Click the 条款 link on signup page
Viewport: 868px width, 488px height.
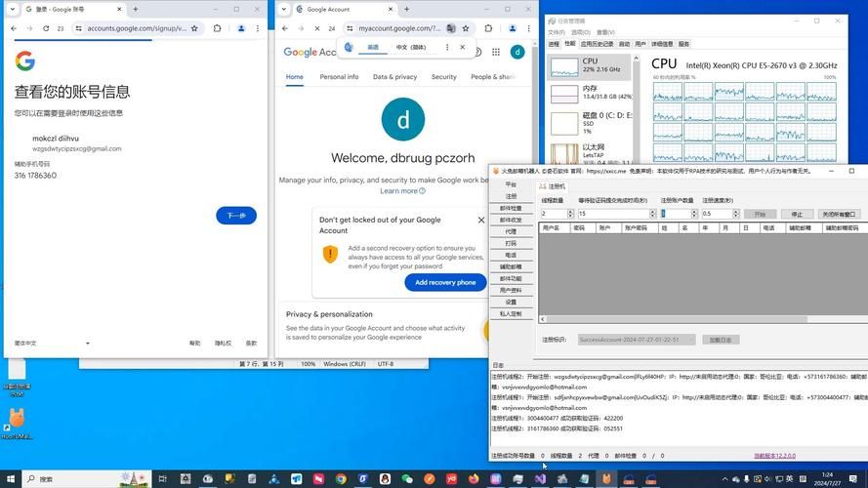251,343
